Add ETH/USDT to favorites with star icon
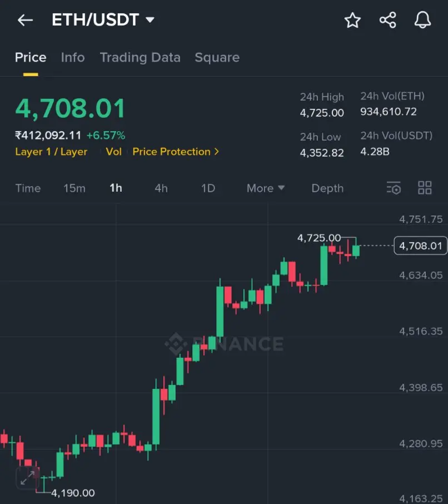The width and height of the screenshot is (448, 504). coord(352,20)
